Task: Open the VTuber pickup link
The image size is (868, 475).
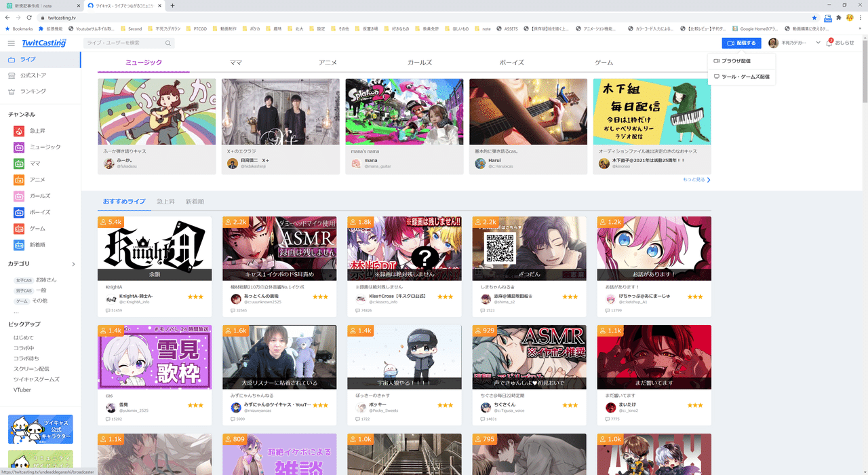Action: click(22, 390)
